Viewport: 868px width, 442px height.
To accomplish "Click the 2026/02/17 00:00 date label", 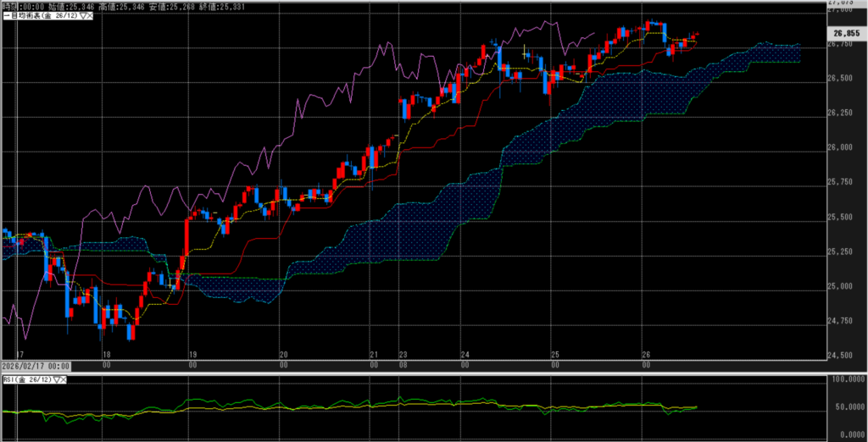I will [x=35, y=366].
